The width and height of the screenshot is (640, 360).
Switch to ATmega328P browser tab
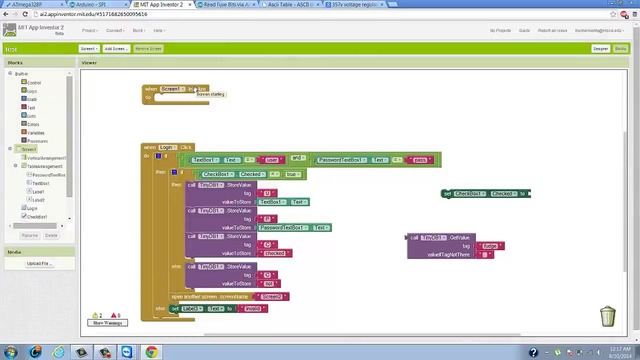34,4
